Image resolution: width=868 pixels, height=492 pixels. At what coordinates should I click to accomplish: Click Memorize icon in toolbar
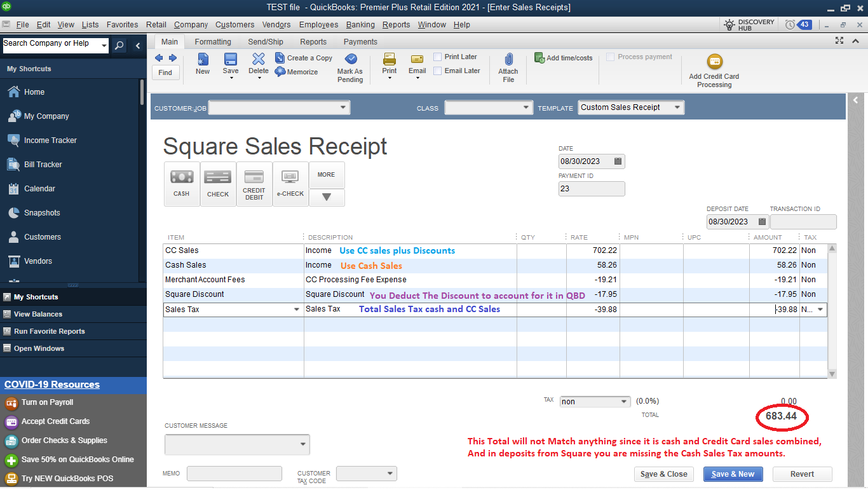[280, 72]
